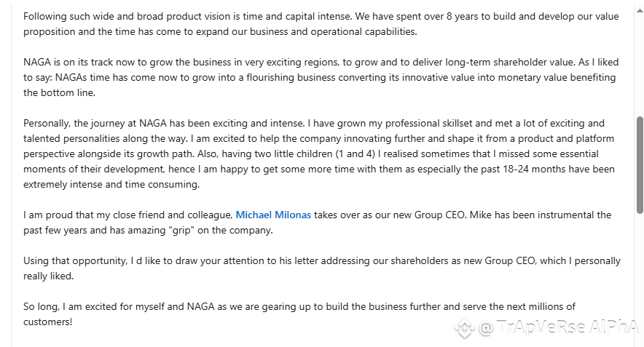Open the Michael Milonas profile link
644x347 pixels.
click(273, 215)
